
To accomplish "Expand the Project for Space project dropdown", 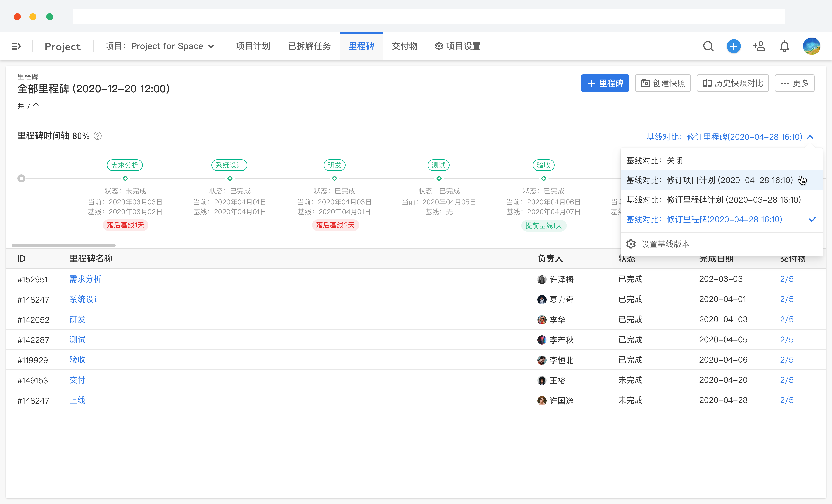I will pos(160,46).
